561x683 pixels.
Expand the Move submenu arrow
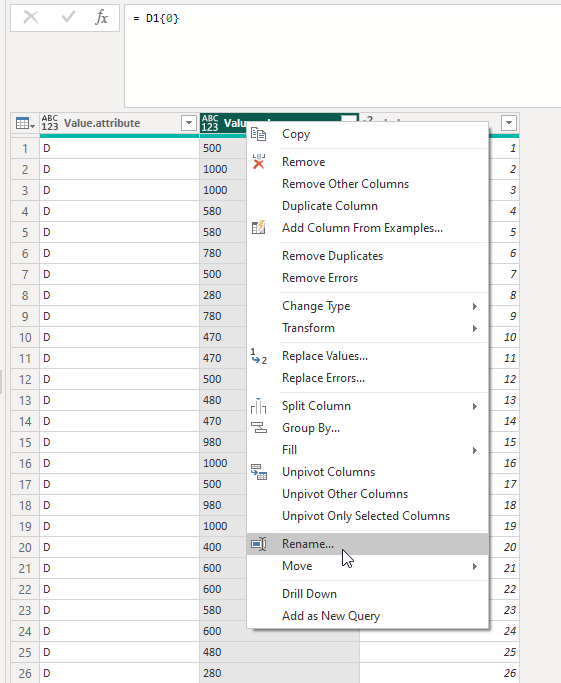coord(475,566)
